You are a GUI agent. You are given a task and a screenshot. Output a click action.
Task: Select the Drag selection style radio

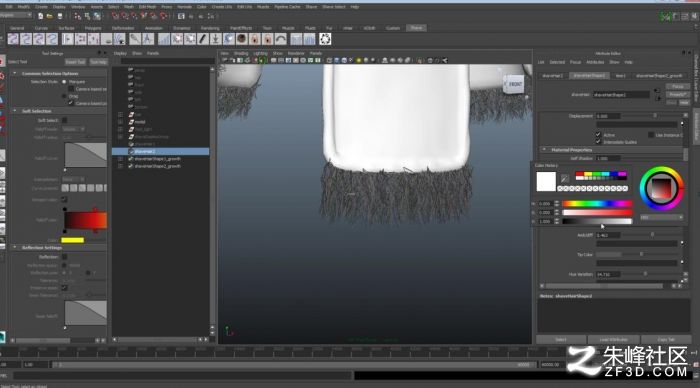pyautogui.click(x=64, y=96)
